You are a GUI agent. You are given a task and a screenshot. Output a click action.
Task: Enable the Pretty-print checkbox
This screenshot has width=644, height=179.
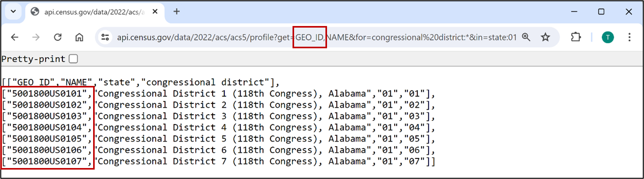[x=73, y=59]
